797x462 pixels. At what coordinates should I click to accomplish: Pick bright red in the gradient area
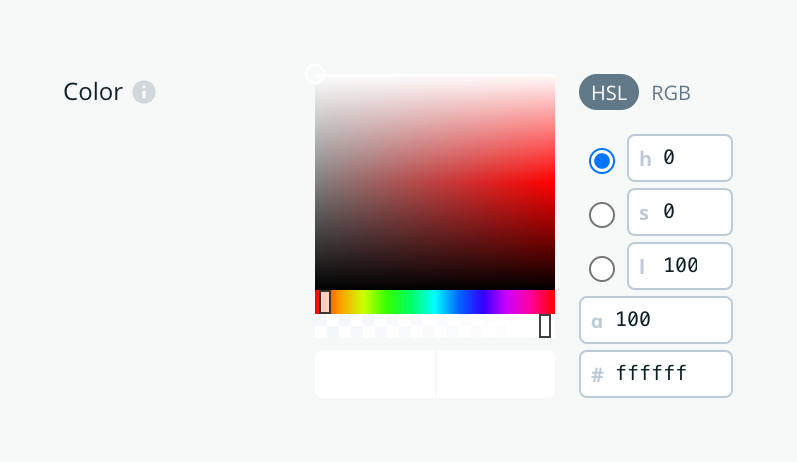(552, 182)
